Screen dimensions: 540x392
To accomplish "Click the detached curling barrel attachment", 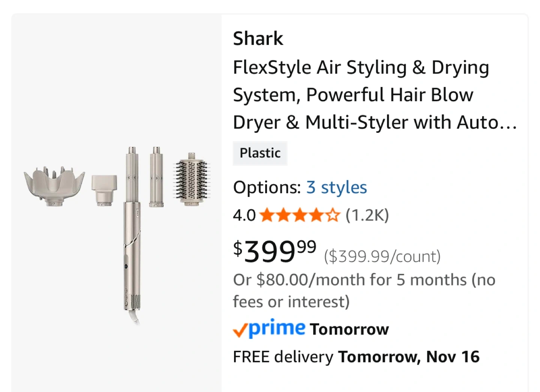I will [156, 177].
